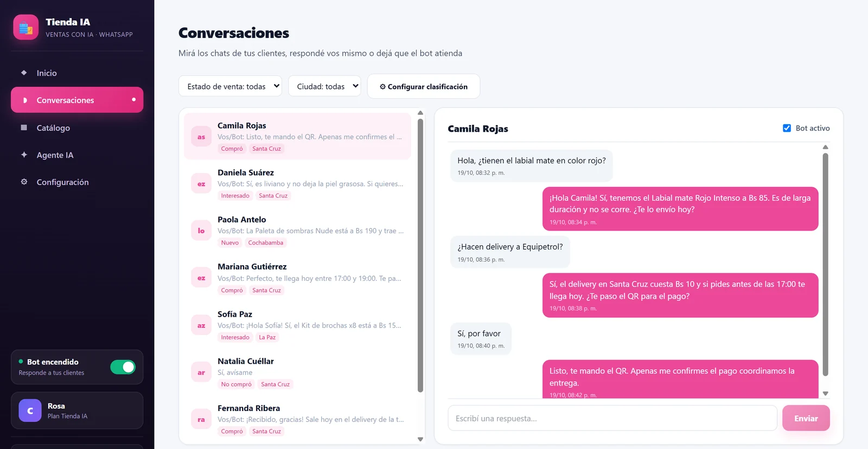Click Mariana Gutiérrez avatar in chat list

pyautogui.click(x=201, y=278)
